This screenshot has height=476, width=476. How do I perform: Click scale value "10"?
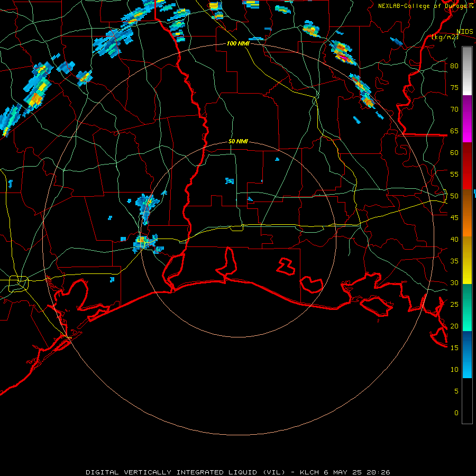pyautogui.click(x=454, y=370)
